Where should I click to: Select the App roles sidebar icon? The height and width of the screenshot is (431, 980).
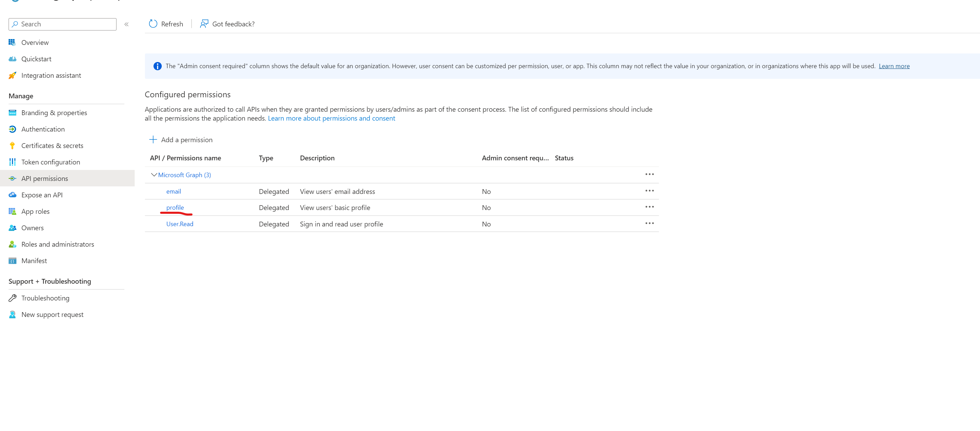12,211
